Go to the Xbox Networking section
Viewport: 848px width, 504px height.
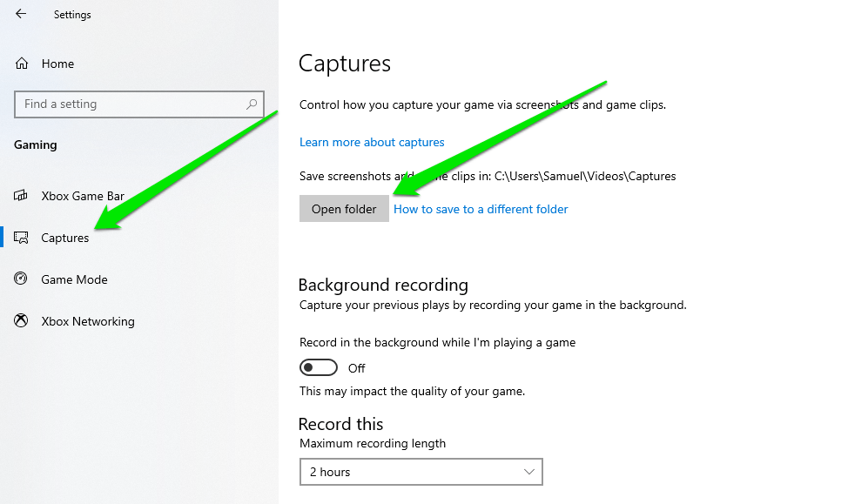tap(88, 321)
